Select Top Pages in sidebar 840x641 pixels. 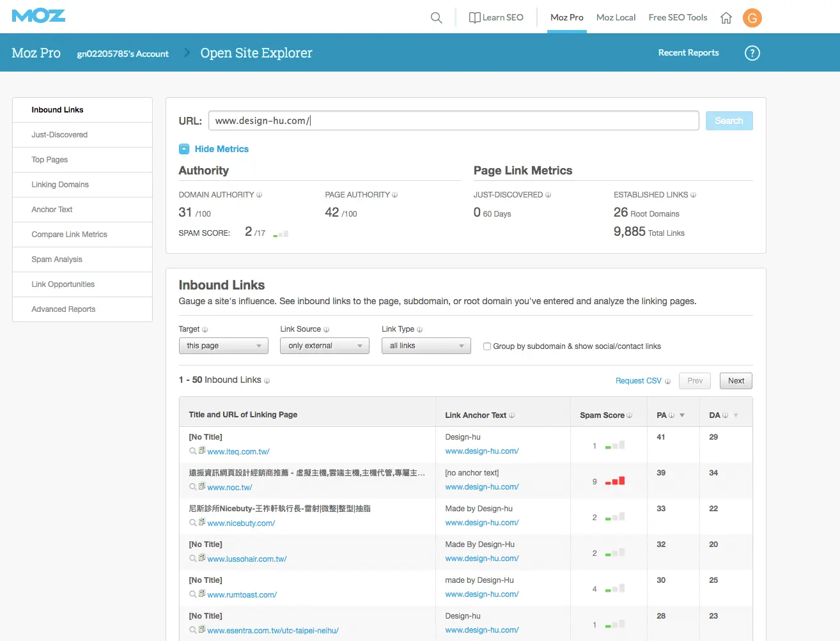click(x=82, y=160)
